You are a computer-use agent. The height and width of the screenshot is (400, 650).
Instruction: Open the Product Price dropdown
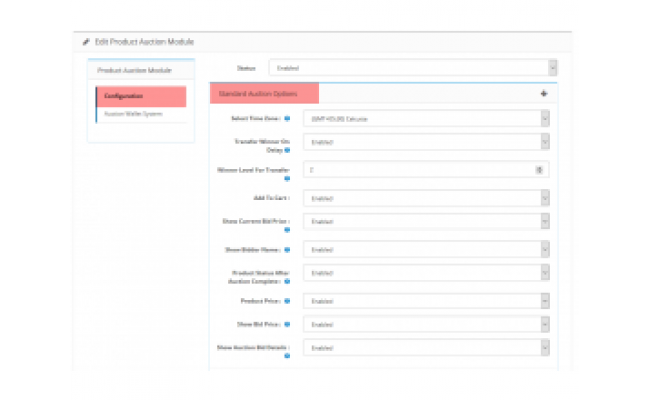click(426, 301)
